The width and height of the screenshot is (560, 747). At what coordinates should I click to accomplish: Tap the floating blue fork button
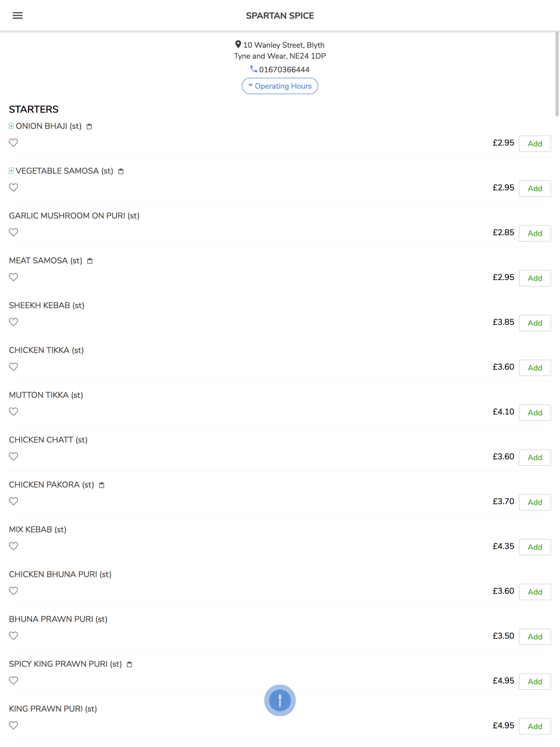pos(280,700)
